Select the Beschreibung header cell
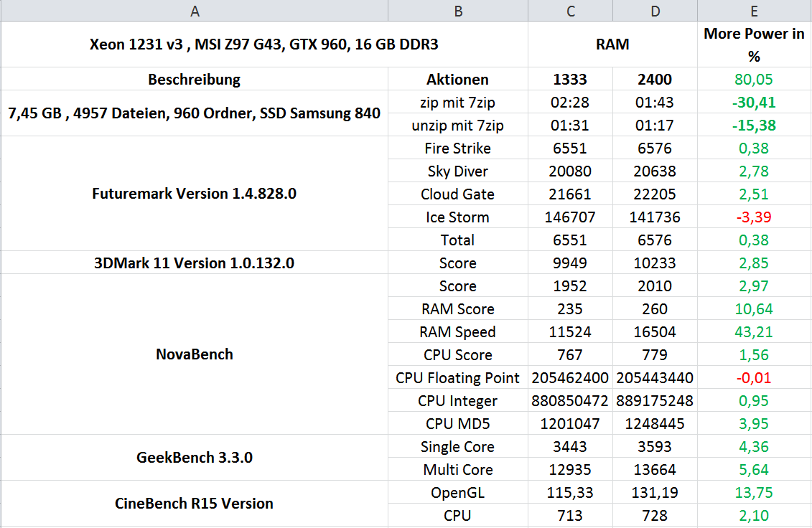 (194, 79)
